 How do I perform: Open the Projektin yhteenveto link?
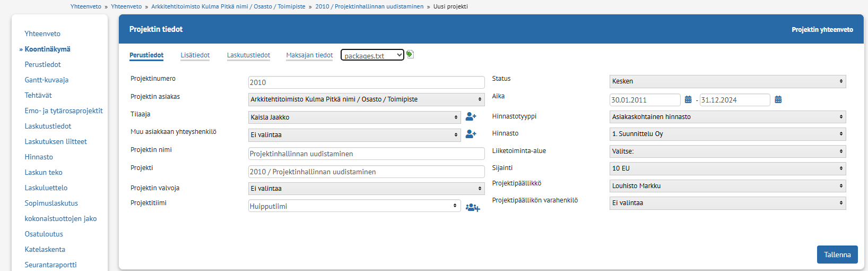click(822, 30)
